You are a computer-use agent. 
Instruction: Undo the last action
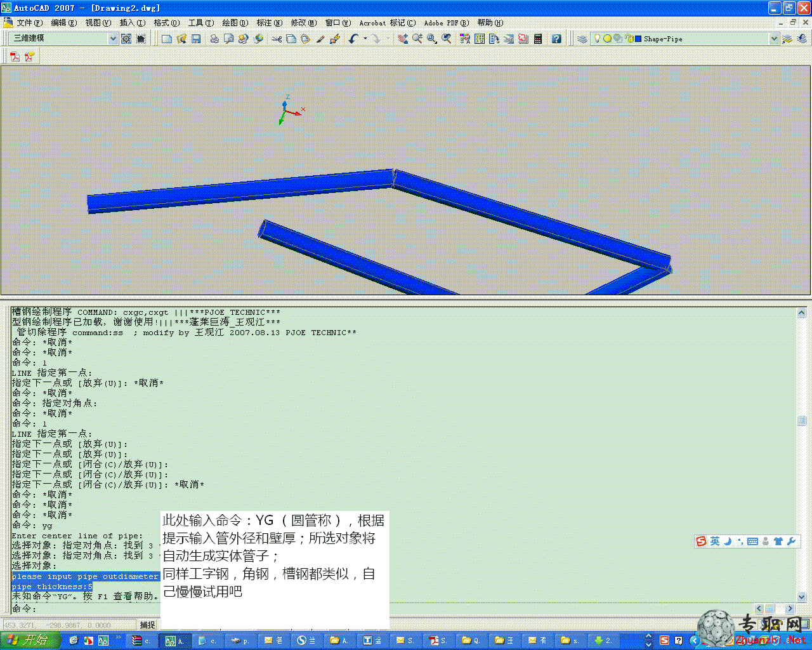(x=353, y=39)
